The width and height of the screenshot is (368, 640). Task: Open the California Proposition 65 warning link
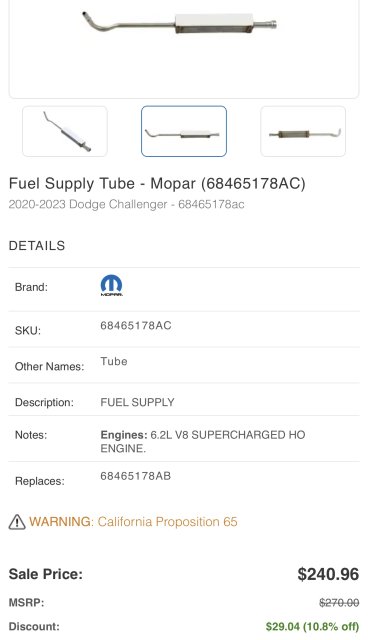(133, 522)
